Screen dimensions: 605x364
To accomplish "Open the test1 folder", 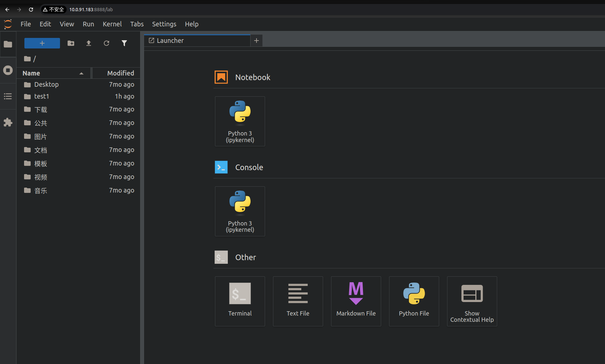I will (42, 96).
